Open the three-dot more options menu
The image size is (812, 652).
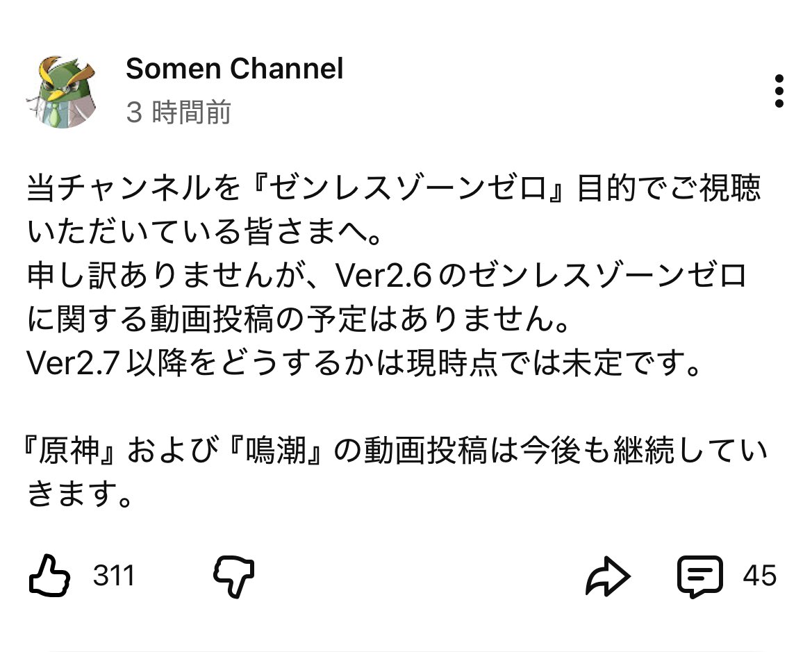tap(779, 91)
